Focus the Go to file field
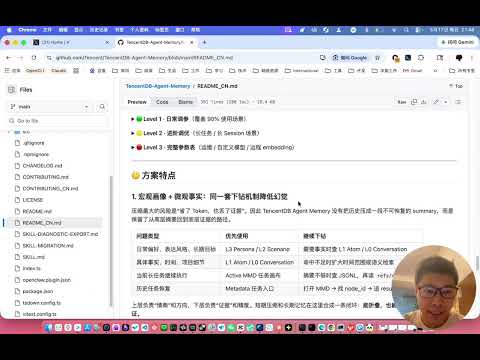This screenshot has height=360, width=480. pos(57,121)
